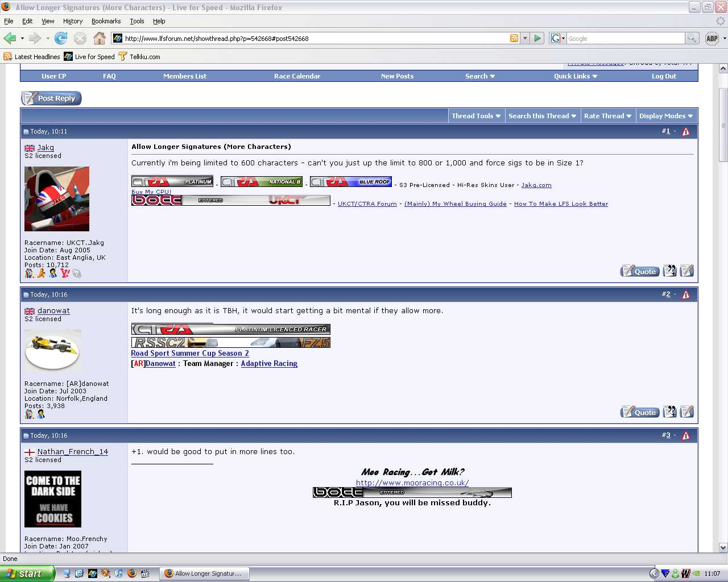The image size is (728, 582).
Task: Click the green Go arrow beside address bar
Action: (537, 39)
